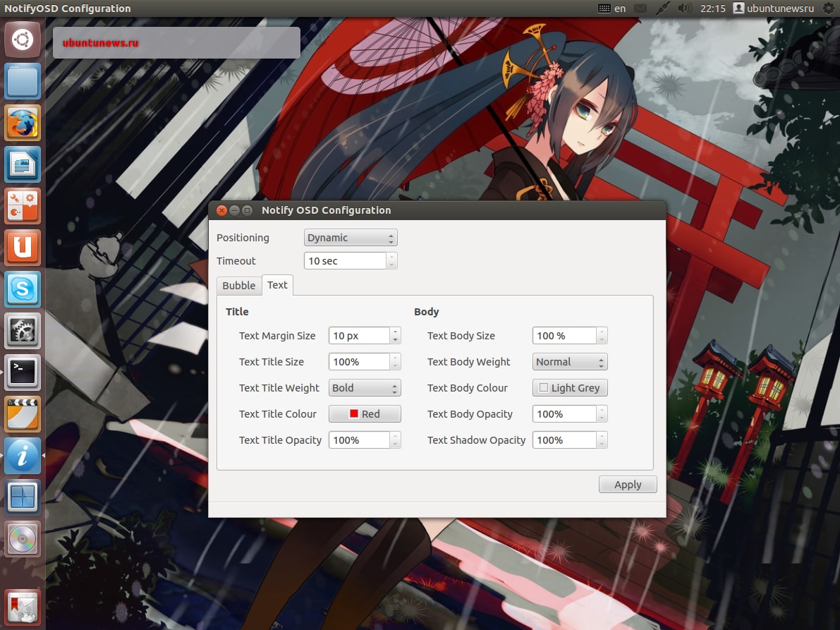Adjust Text Shadow Opacity spinner arrows
840x630 pixels.
[x=602, y=440]
